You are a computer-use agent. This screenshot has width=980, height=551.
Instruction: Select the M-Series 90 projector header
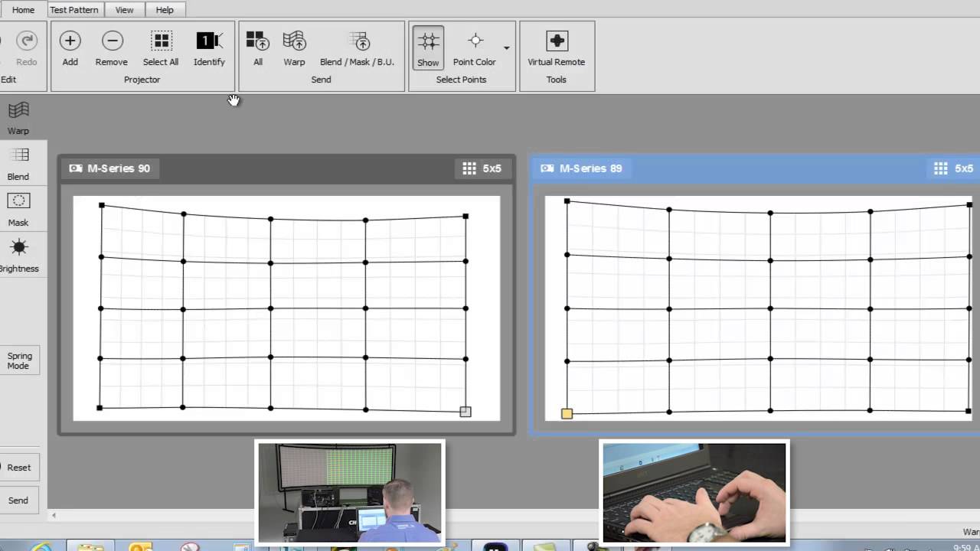286,168
